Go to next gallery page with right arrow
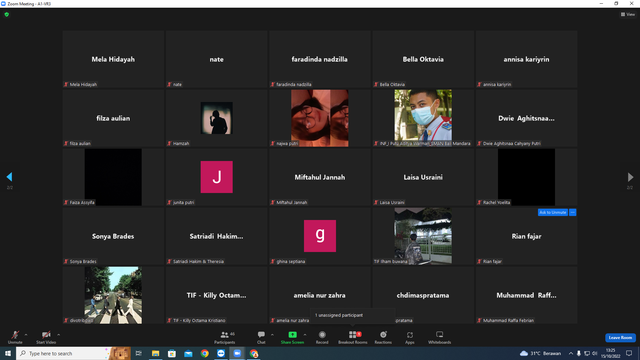Viewport: 640px width, 360px height. [x=630, y=177]
